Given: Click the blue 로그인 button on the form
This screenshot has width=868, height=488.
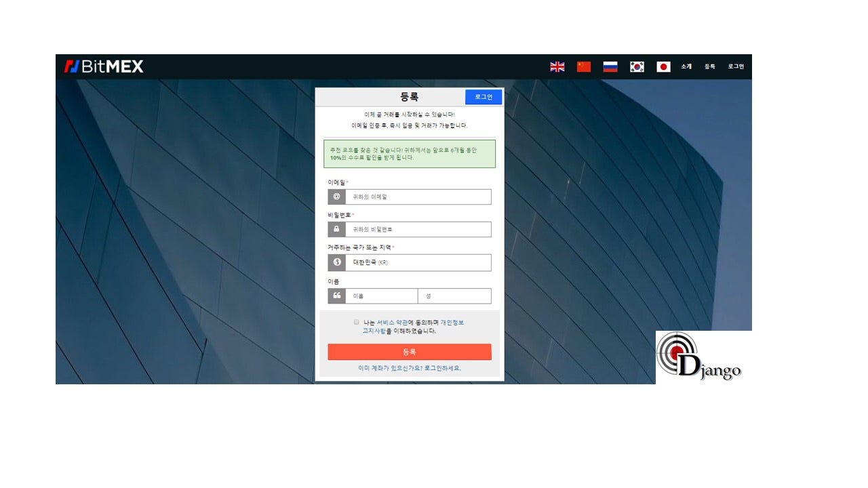Looking at the screenshot, I should coord(482,97).
